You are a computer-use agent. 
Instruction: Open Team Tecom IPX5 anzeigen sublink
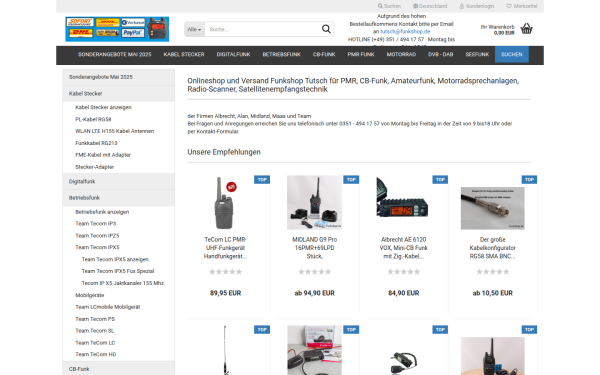[115, 259]
